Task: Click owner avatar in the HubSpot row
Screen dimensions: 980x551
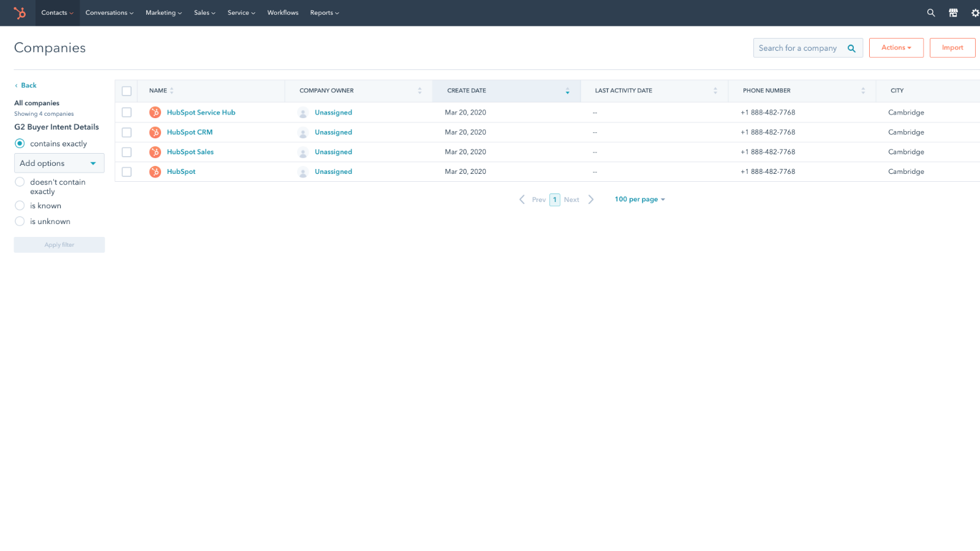Action: coord(303,172)
